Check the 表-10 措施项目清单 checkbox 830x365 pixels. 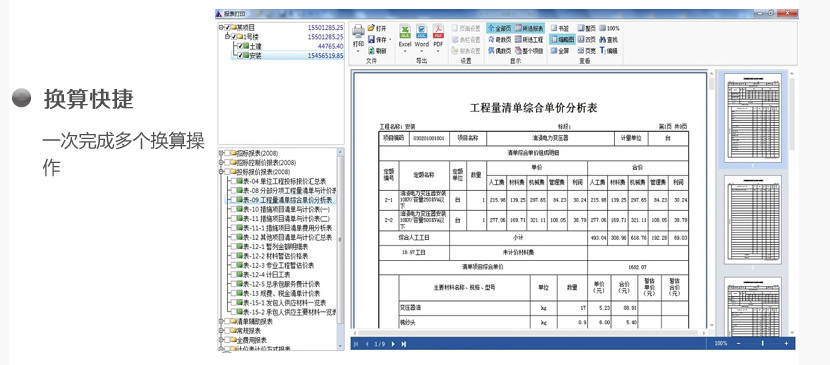tap(233, 209)
